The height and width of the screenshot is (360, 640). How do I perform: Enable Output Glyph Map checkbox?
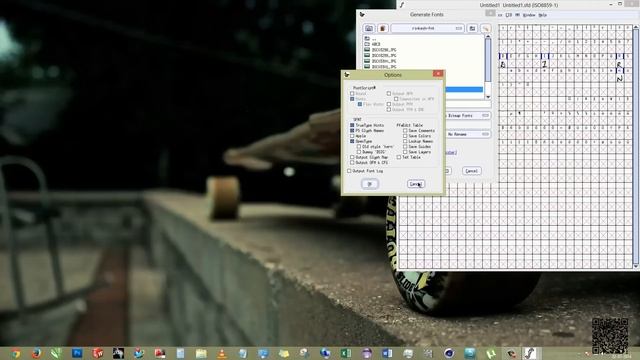pyautogui.click(x=352, y=157)
